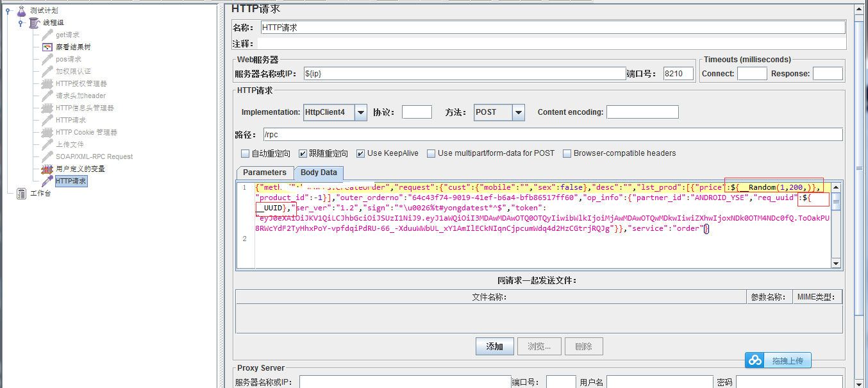Image resolution: width=868 pixels, height=388 pixels.
Task: Click the 删除 button
Action: pyautogui.click(x=583, y=346)
